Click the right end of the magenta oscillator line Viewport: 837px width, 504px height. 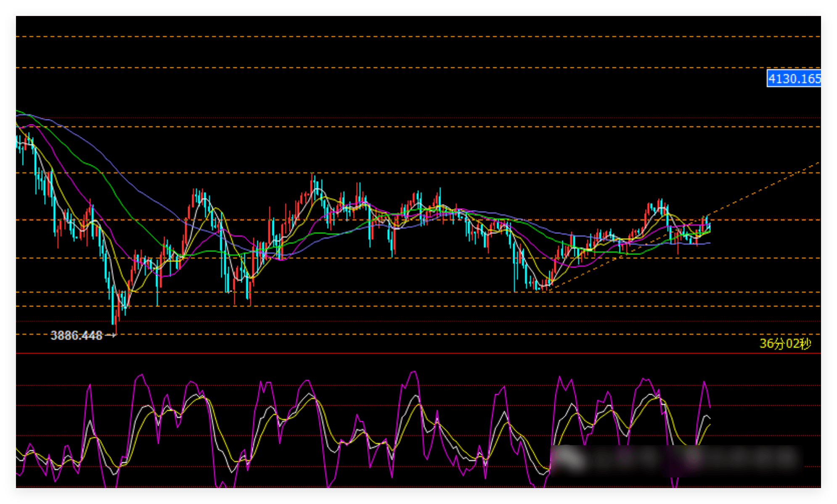tap(710, 407)
